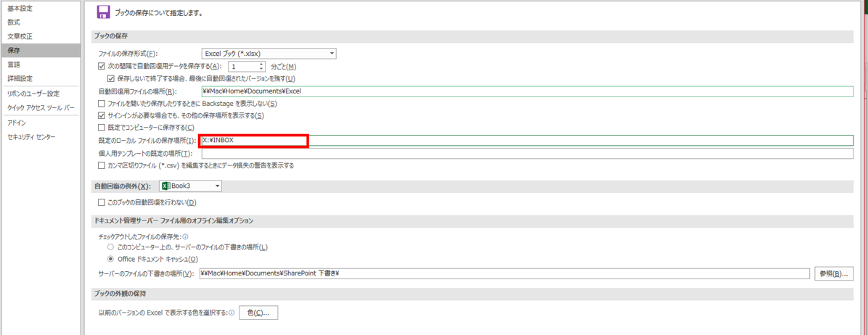Click the サーバーのファイルの下書きの場所 path field
The width and height of the screenshot is (868, 335).
(x=504, y=273)
